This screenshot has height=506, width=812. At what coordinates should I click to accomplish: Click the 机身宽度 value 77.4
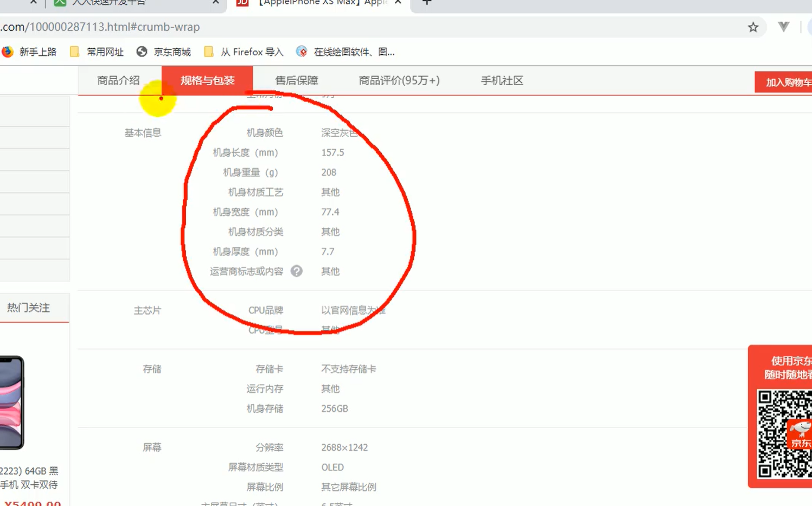pos(330,212)
